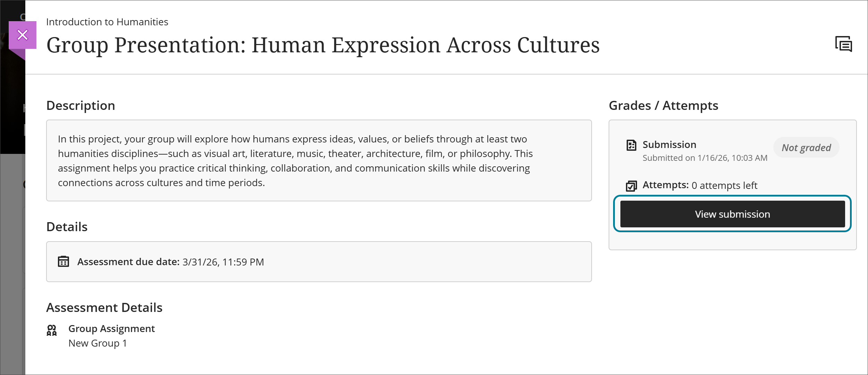Image resolution: width=868 pixels, height=375 pixels.
Task: Click the conversation icon near the page title
Action: coord(844,44)
